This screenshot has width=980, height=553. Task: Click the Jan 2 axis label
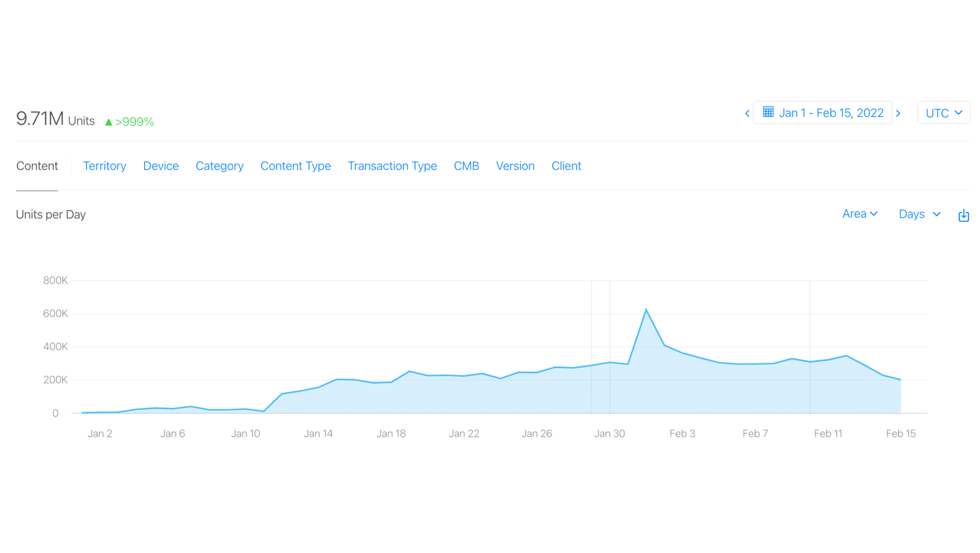(x=100, y=434)
